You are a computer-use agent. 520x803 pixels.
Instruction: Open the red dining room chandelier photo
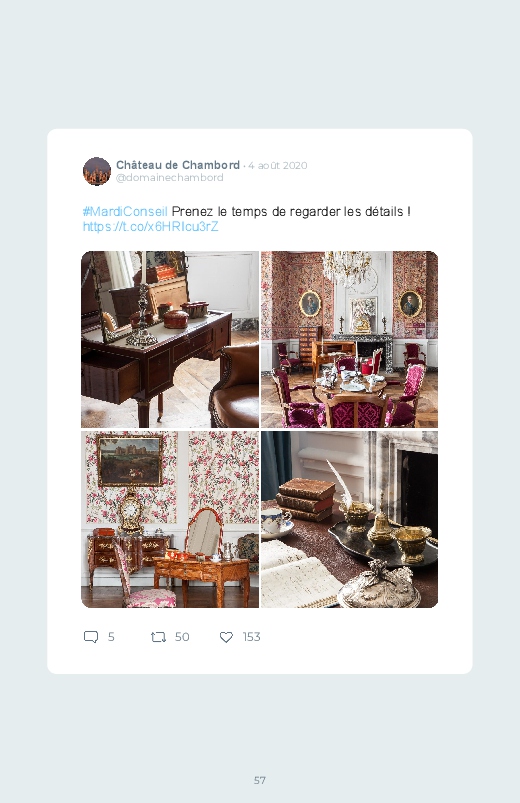[x=349, y=339]
